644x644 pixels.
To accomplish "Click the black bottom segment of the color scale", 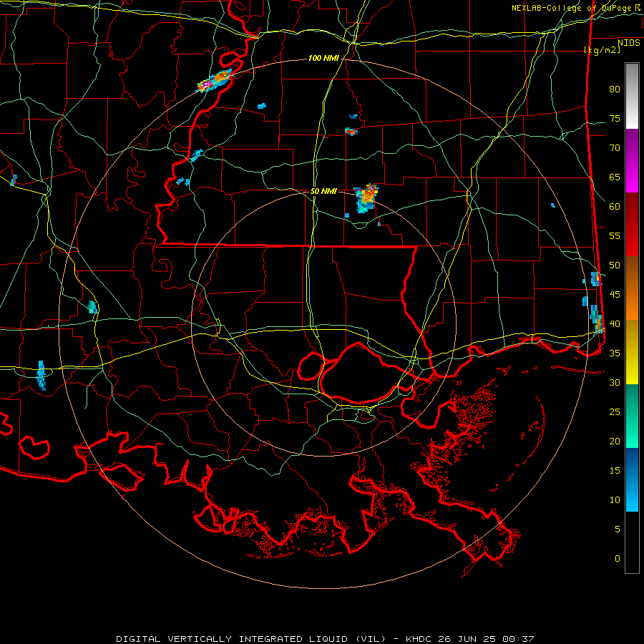I will pyautogui.click(x=632, y=542).
